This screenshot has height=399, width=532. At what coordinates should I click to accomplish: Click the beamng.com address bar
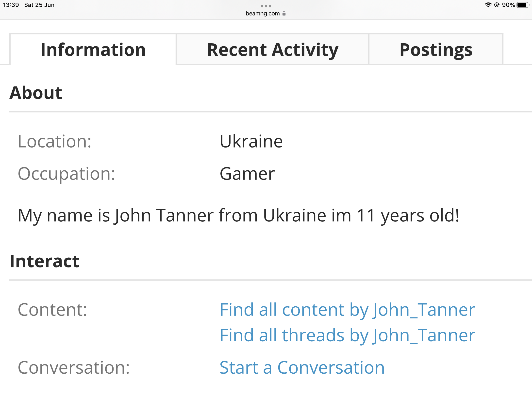point(263,13)
